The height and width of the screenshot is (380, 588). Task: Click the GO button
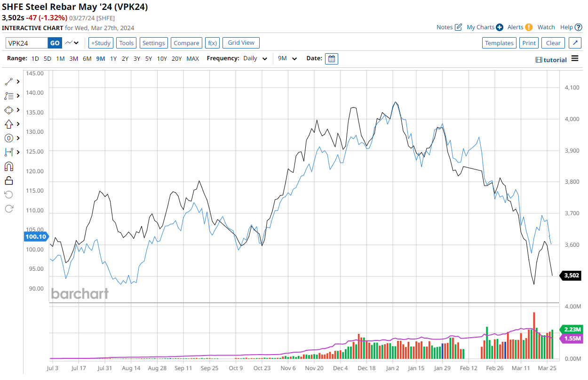point(55,43)
